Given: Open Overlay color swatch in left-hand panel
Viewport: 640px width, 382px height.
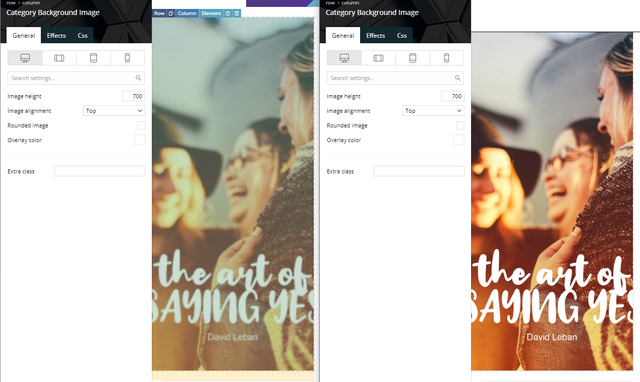Looking at the screenshot, I should click(x=140, y=140).
